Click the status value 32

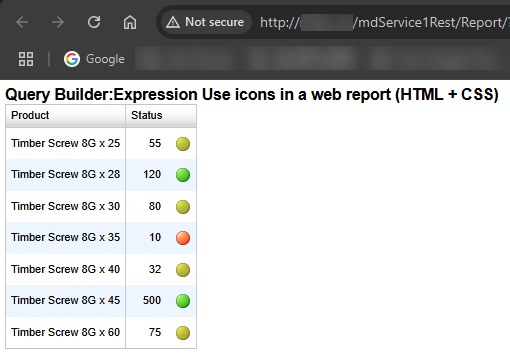pos(155,269)
